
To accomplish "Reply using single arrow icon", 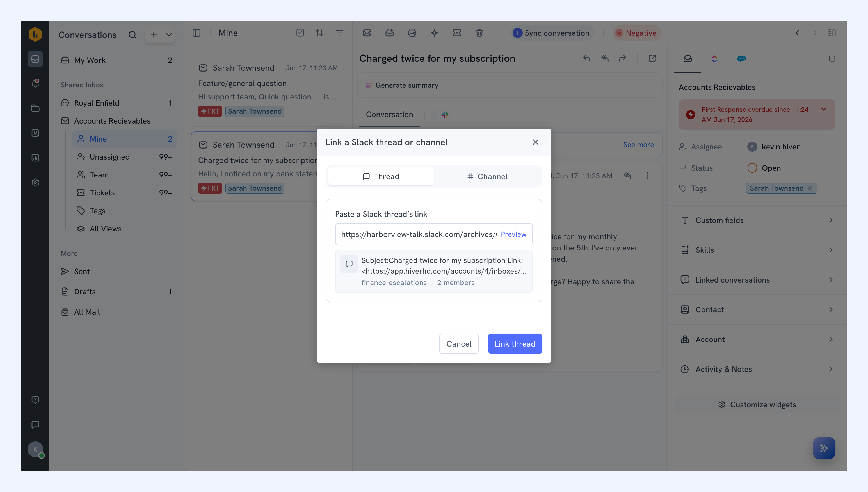I will click(587, 58).
